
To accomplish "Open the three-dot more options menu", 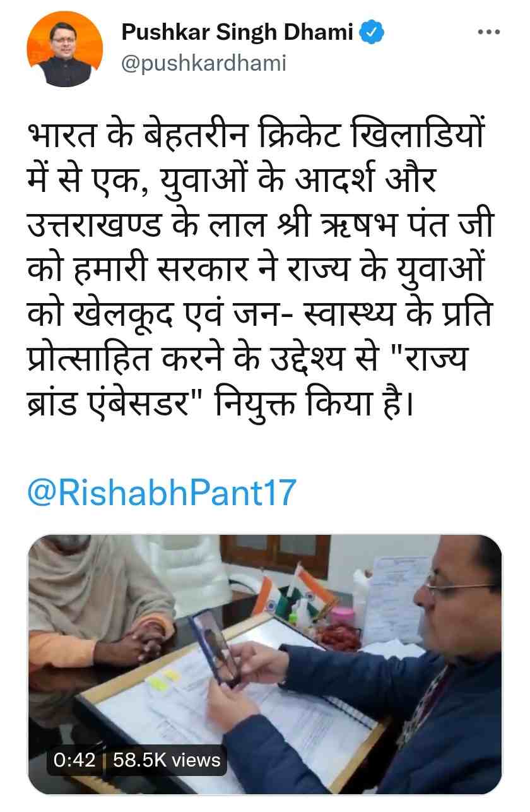I will (488, 32).
